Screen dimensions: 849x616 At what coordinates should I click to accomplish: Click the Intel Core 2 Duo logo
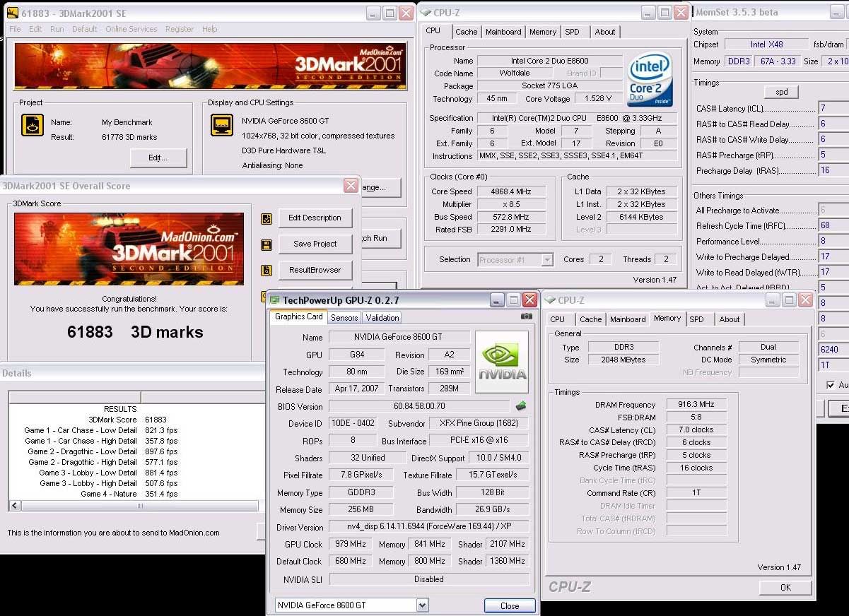650,79
